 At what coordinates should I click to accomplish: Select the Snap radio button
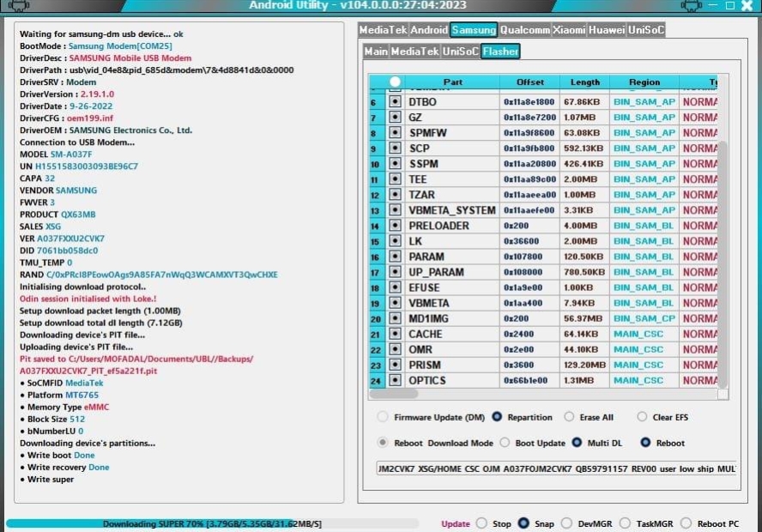pyautogui.click(x=523, y=523)
